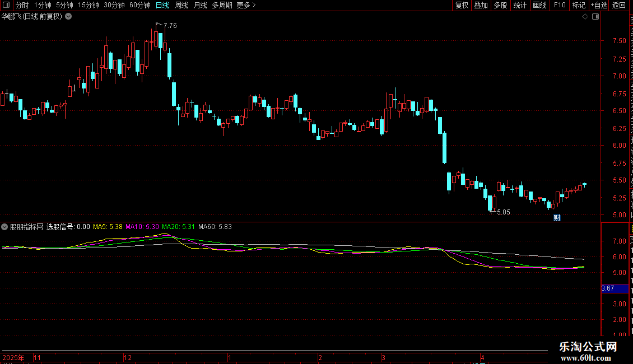Viewport: 633px width, 364px height.
Task: Toggle the side panel icon in chart corner
Action: tap(595, 17)
